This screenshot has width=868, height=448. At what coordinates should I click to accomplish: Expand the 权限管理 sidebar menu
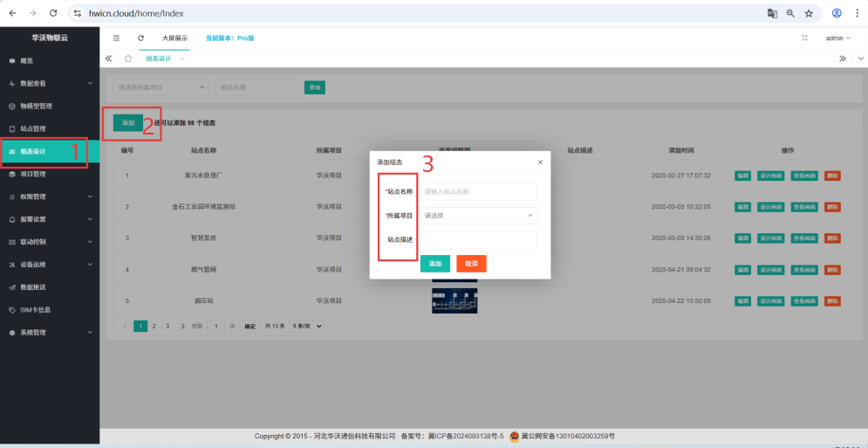[48, 196]
